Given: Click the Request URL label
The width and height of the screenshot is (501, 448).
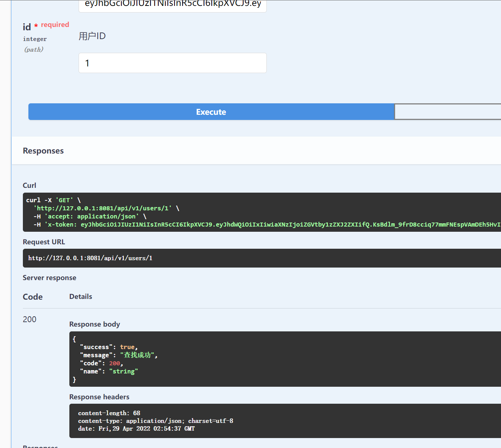Looking at the screenshot, I should 44,242.
